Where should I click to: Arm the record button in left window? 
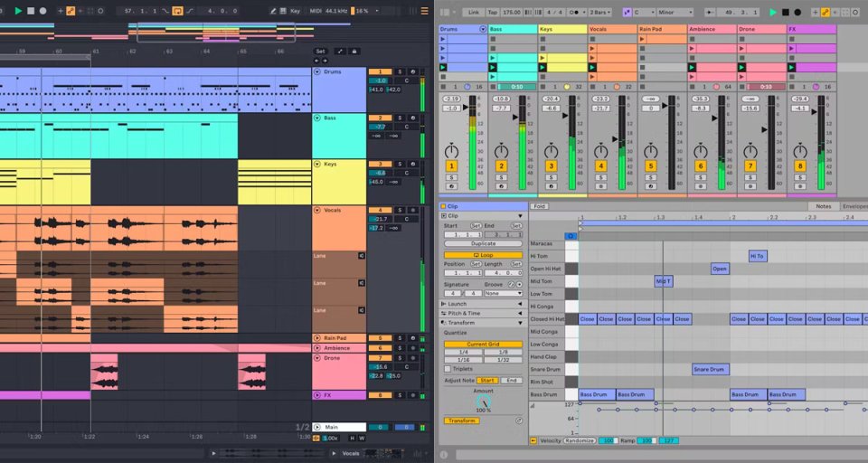[x=42, y=11]
